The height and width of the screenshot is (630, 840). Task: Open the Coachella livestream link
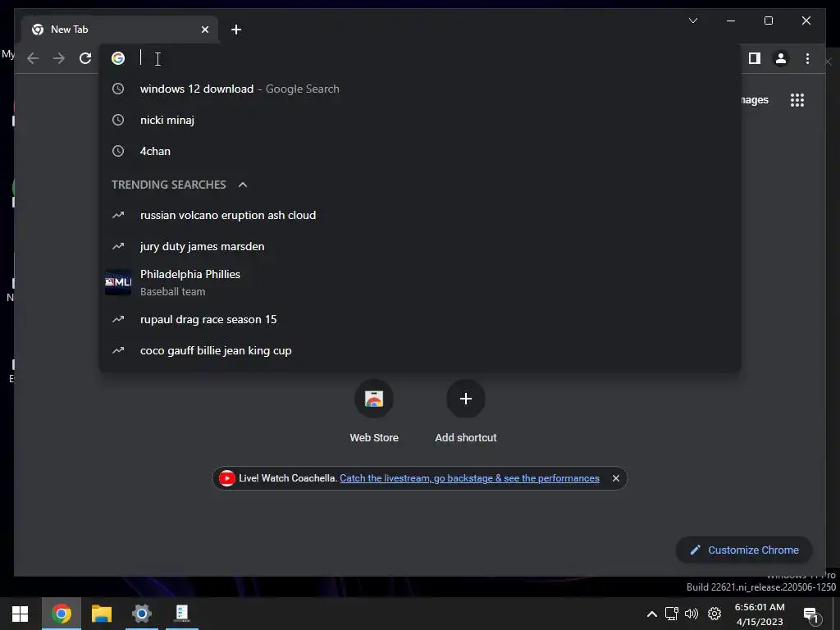pyautogui.click(x=469, y=478)
